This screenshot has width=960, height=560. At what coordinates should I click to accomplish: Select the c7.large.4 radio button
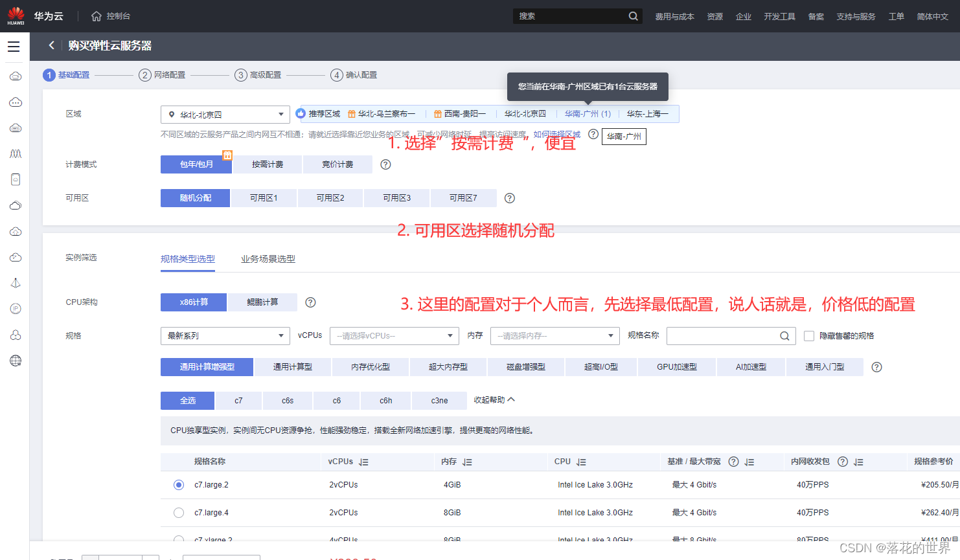pyautogui.click(x=179, y=513)
